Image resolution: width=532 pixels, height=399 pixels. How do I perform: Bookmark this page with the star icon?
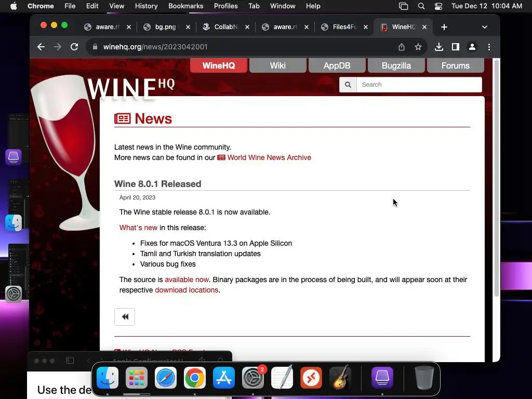(418, 47)
